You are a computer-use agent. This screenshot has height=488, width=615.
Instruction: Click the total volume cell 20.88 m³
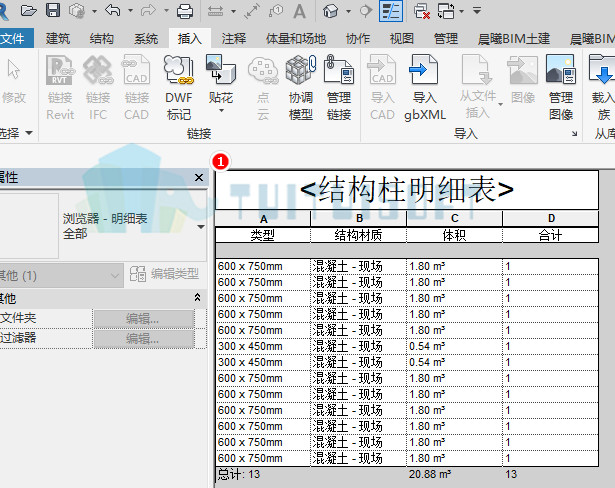(430, 474)
